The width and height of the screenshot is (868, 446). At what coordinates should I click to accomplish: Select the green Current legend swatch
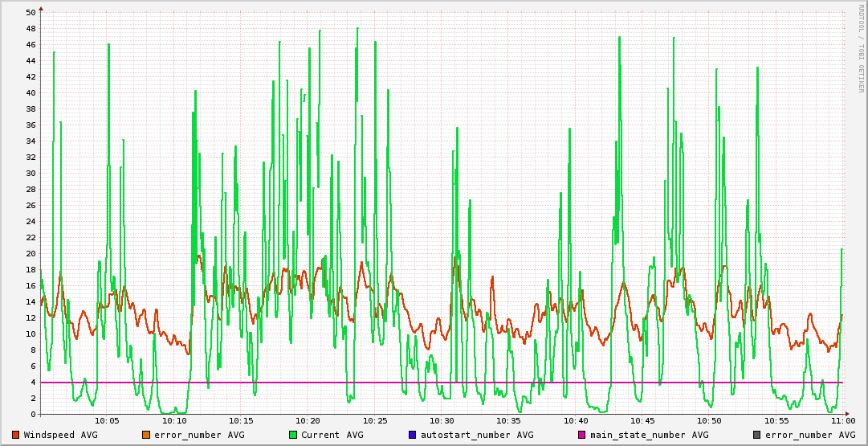point(292,435)
